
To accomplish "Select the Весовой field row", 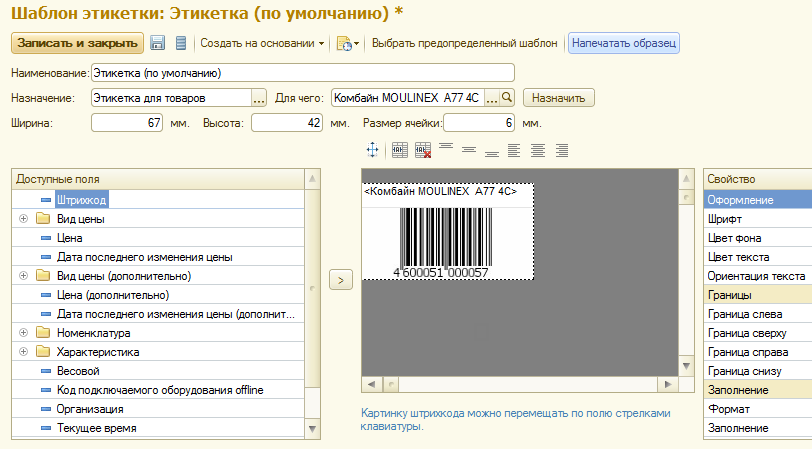I will click(158, 371).
